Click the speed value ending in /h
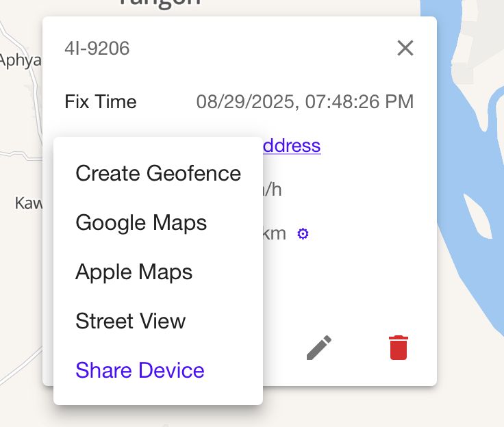This screenshot has width=504, height=427. 273,190
